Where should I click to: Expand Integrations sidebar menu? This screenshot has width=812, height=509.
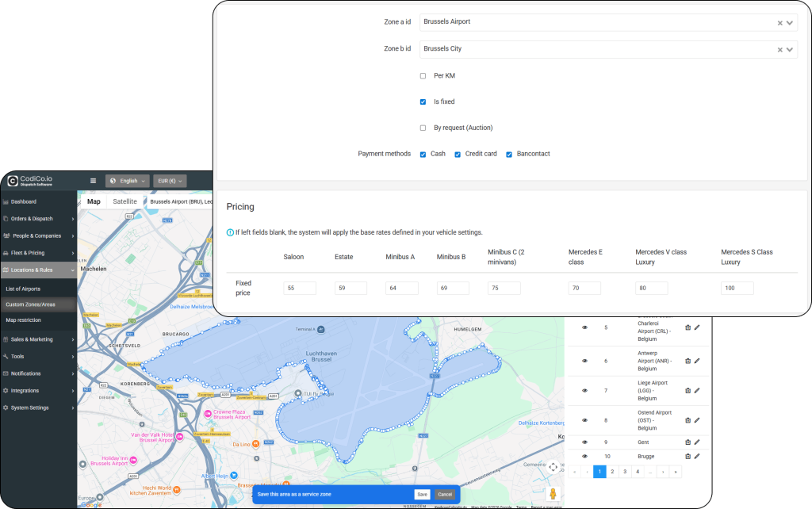point(38,390)
